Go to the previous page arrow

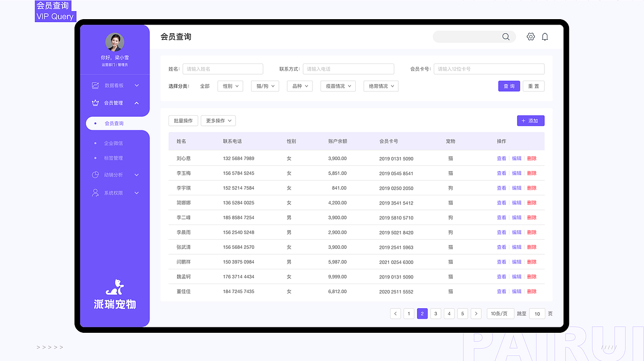point(395,314)
